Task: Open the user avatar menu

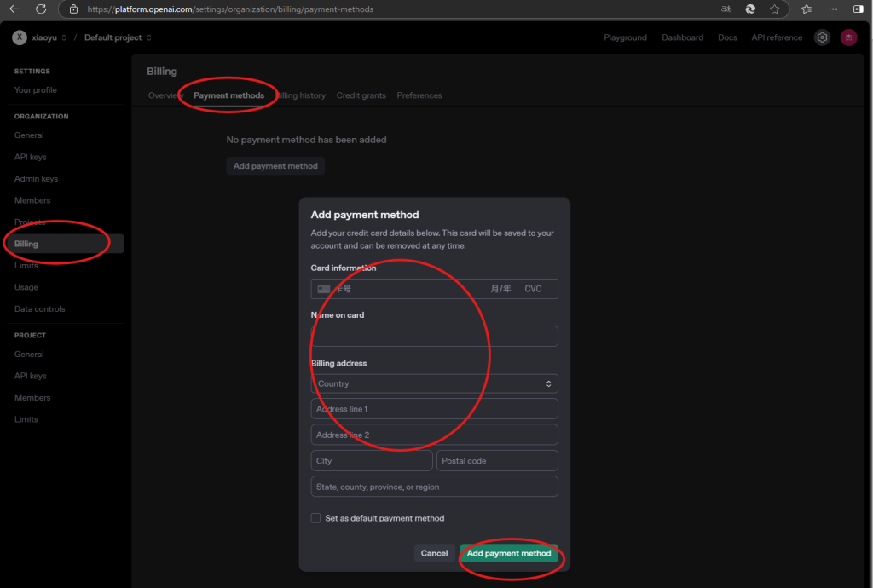Action: click(x=848, y=37)
